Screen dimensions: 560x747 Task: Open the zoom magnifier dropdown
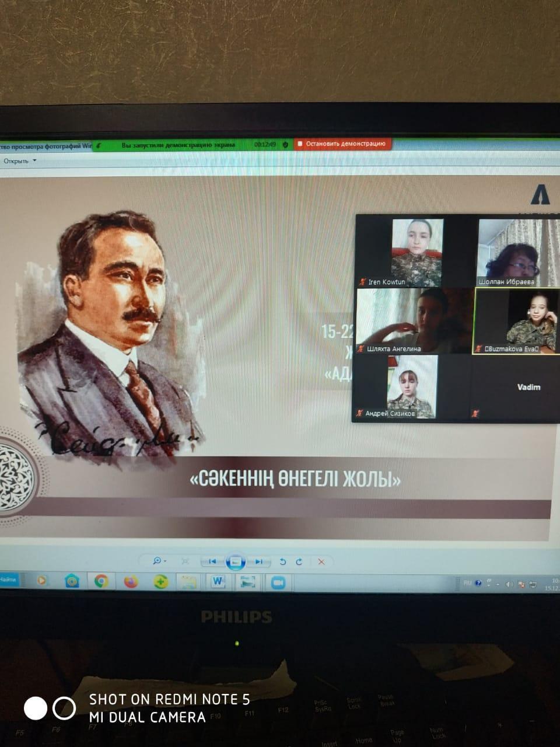pos(159,561)
